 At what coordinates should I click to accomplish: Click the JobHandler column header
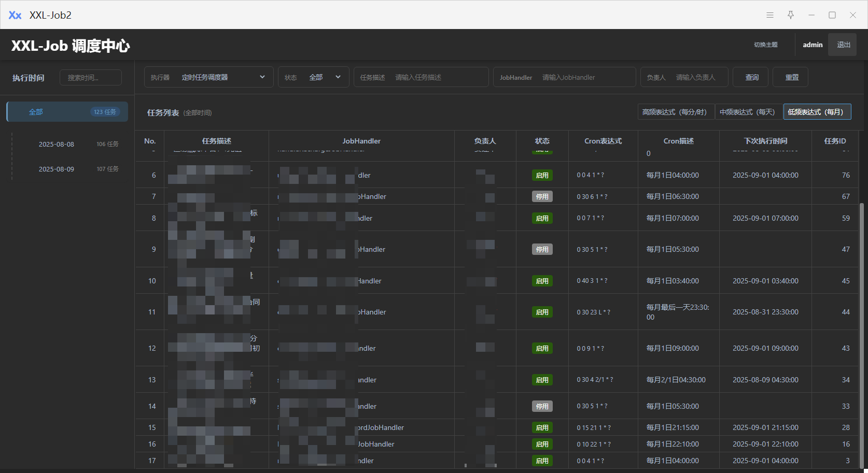click(361, 141)
